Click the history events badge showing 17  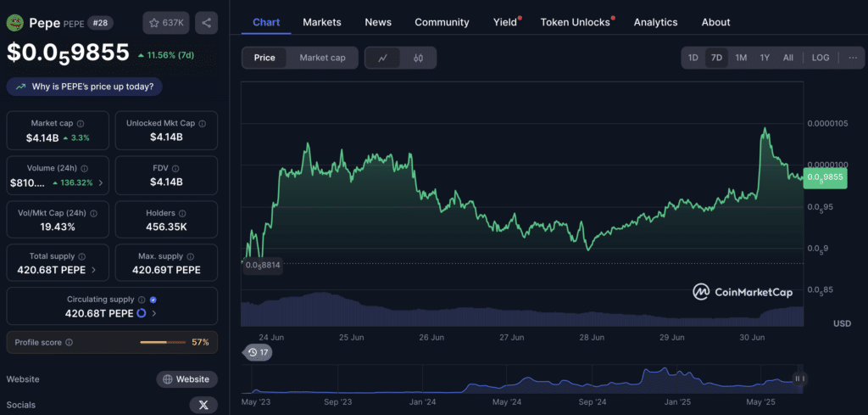click(x=258, y=352)
